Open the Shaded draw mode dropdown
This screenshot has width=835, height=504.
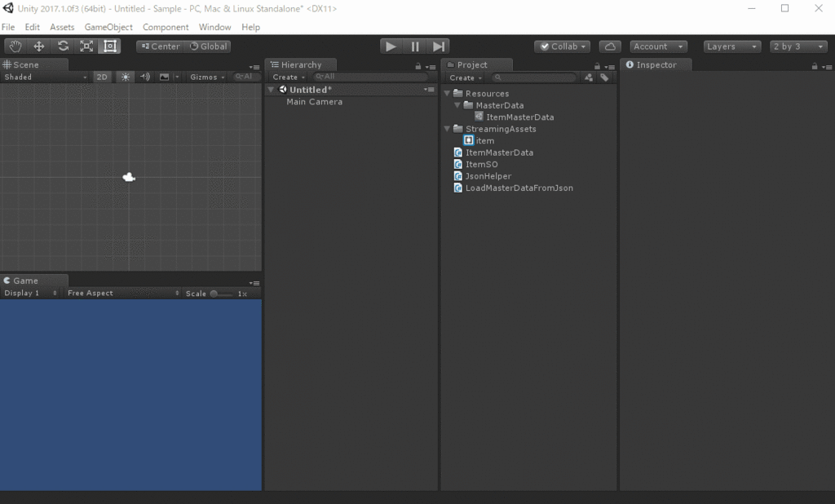pyautogui.click(x=46, y=77)
